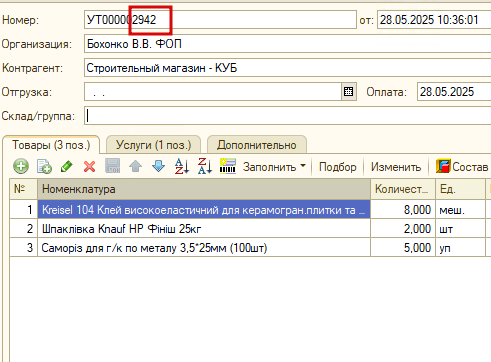Open the Дополнительно tab
The width and height of the screenshot is (491, 362).
coord(257,145)
